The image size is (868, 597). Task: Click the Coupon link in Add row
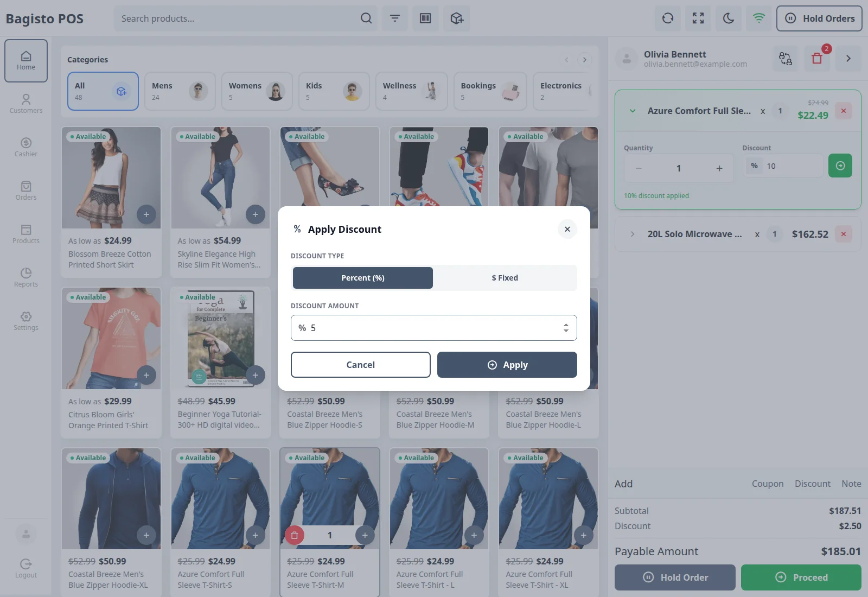768,484
